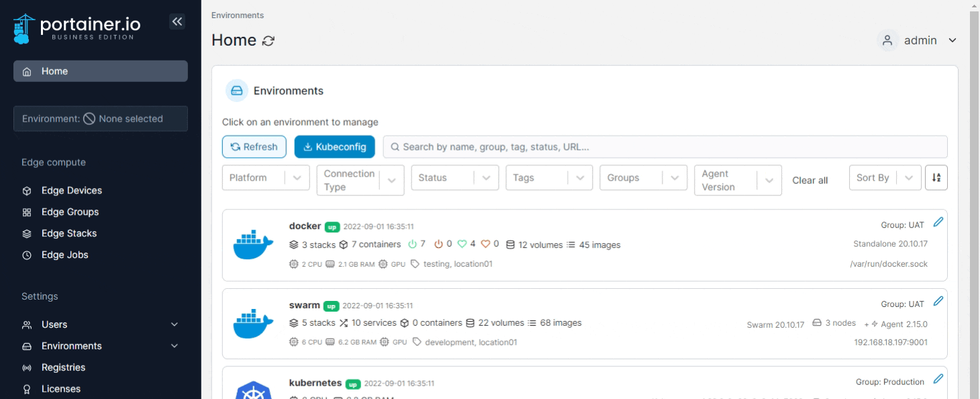
Task: Click the Docker whale logo for swarm
Action: click(x=253, y=324)
